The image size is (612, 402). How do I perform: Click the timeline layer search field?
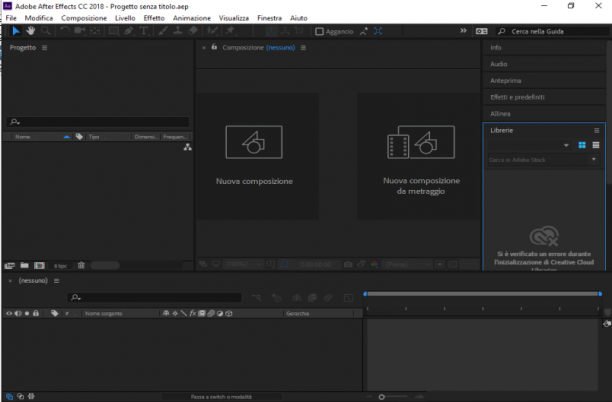(154, 298)
